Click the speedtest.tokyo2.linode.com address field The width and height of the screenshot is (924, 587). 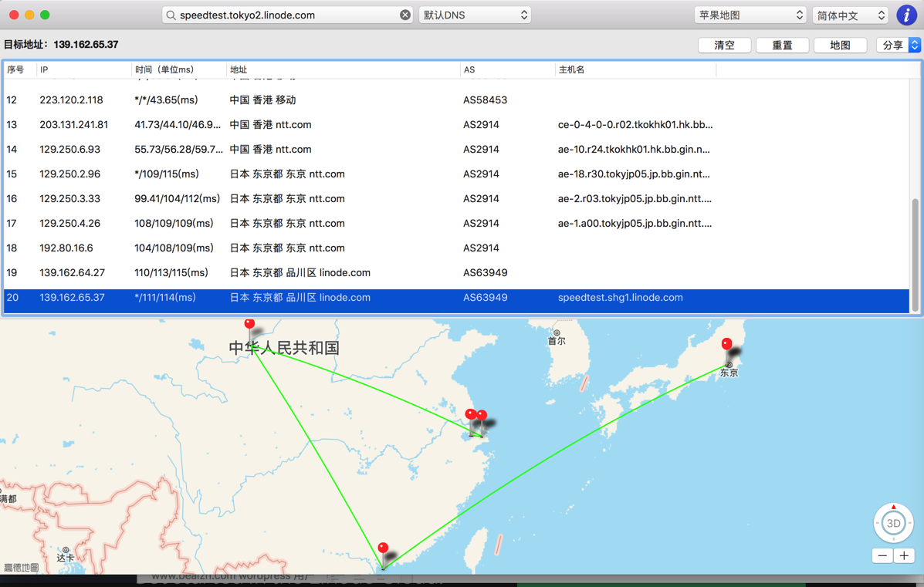click(x=288, y=15)
